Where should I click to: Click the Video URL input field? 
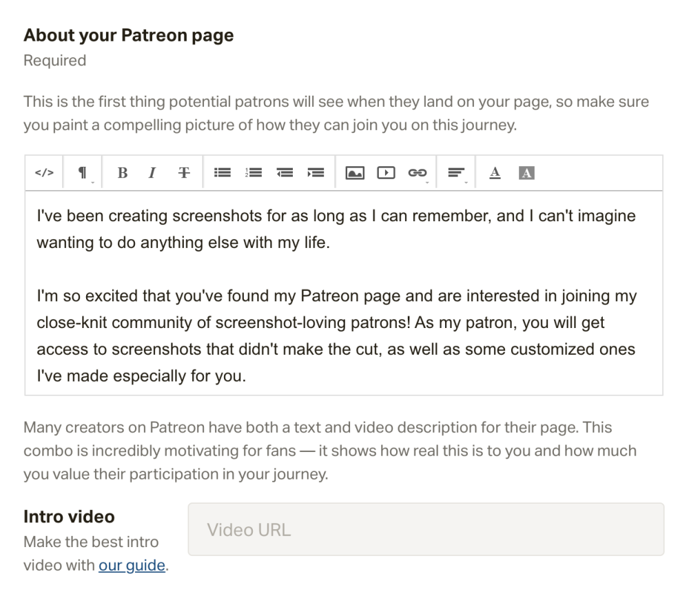pos(426,529)
